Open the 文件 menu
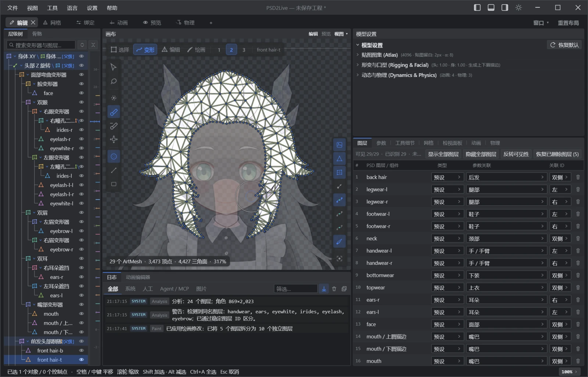 point(12,8)
